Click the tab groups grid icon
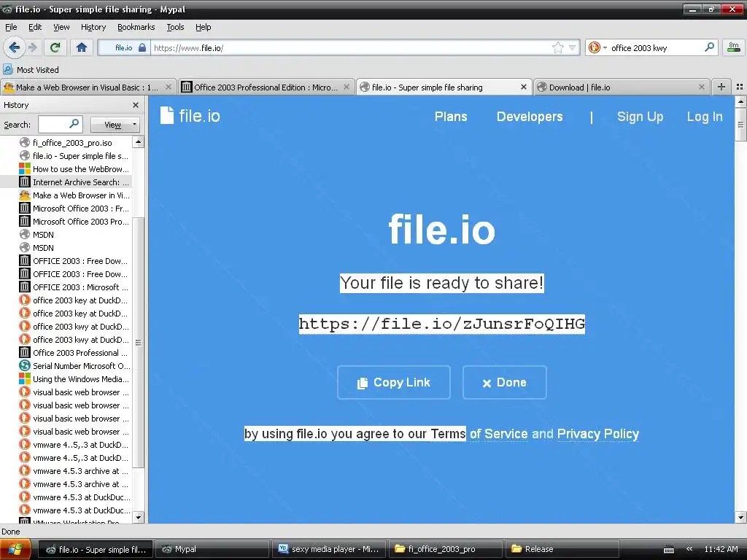Image resolution: width=747 pixels, height=560 pixels. 740,87
